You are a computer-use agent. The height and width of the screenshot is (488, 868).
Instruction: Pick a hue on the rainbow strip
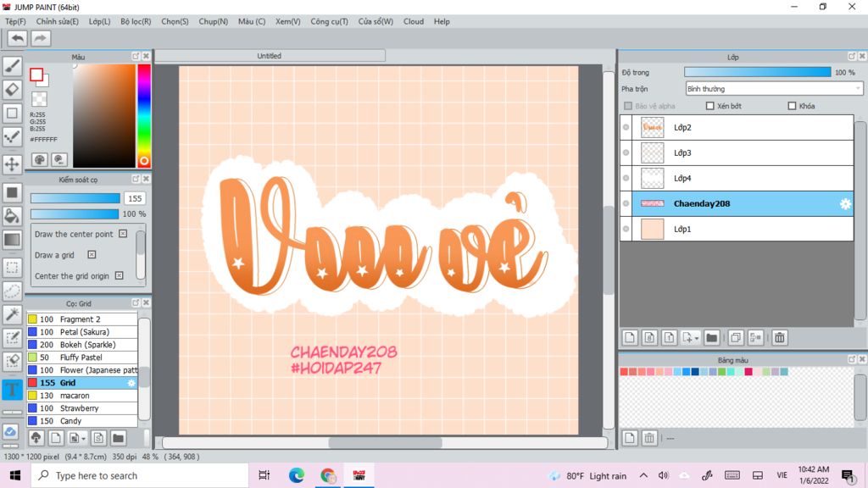point(144,115)
